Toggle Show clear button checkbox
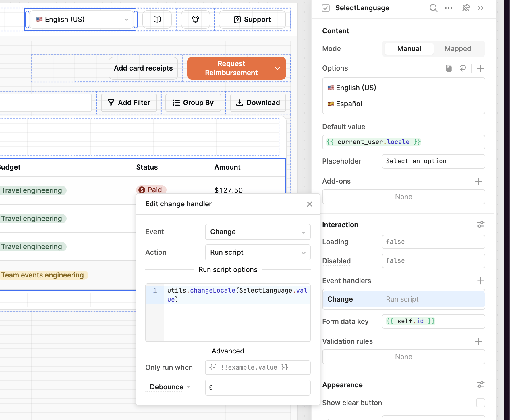 [x=481, y=403]
